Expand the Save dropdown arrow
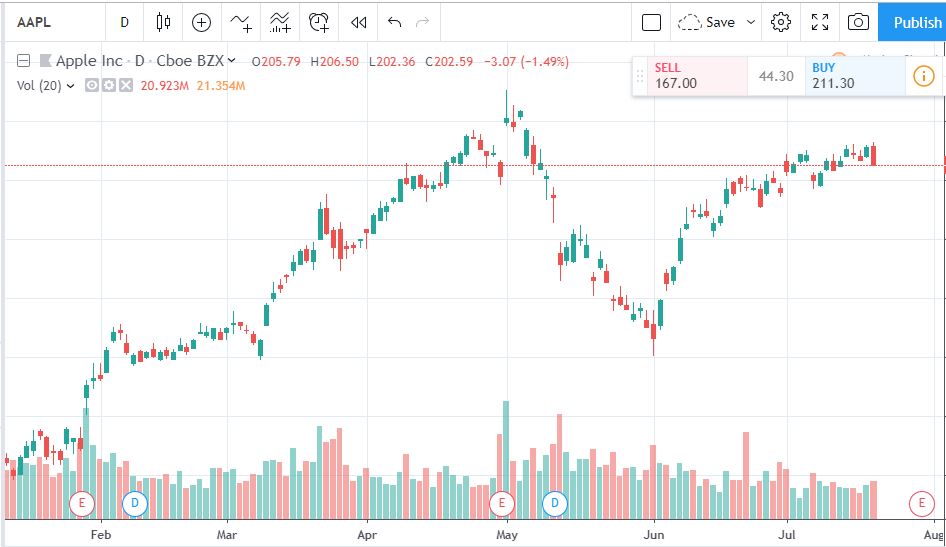 pos(751,22)
